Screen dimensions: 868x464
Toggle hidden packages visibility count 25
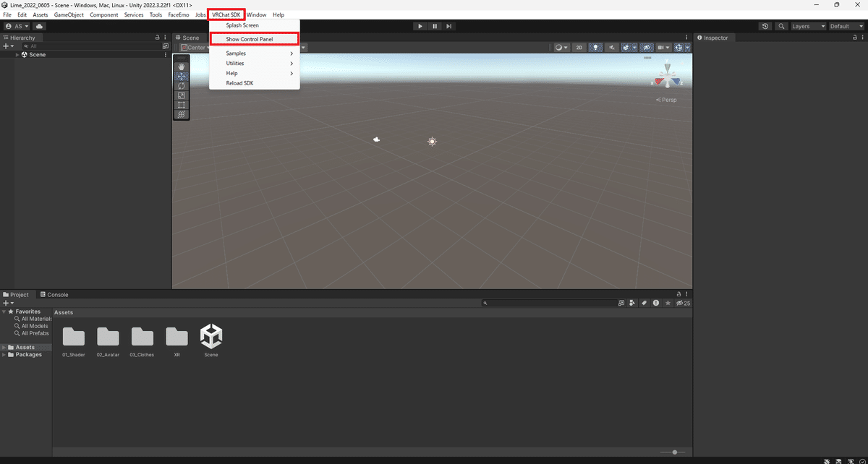683,303
